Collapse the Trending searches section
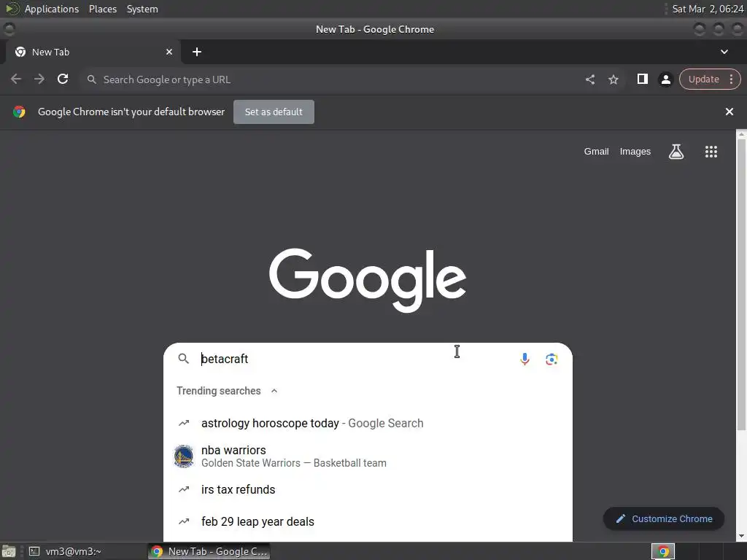Screen dimensions: 747x560 [x=274, y=391]
